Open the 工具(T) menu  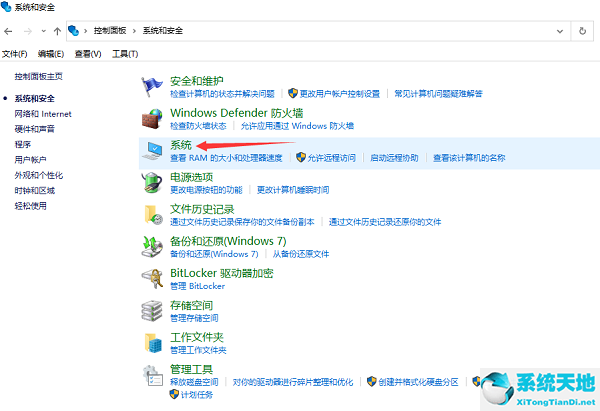pyautogui.click(x=125, y=54)
